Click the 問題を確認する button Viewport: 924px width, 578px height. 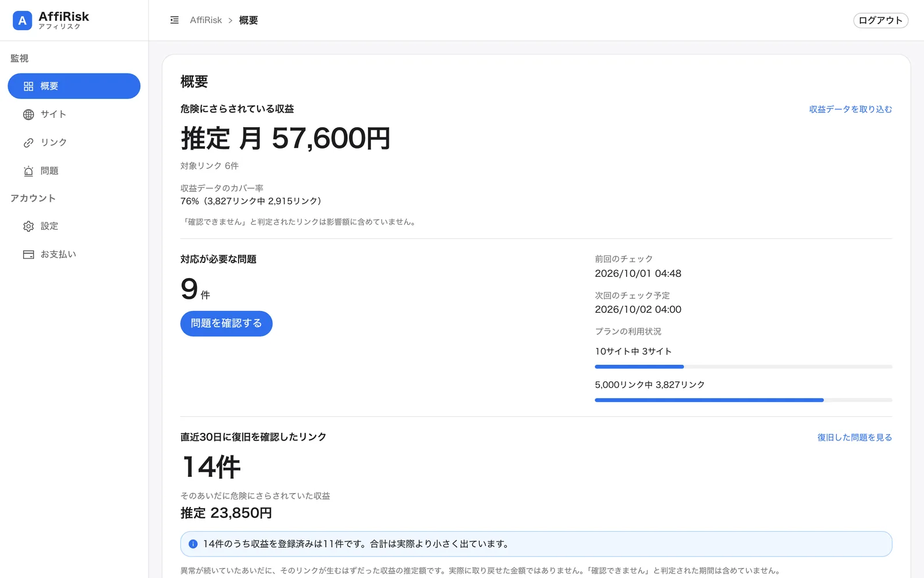coord(226,324)
